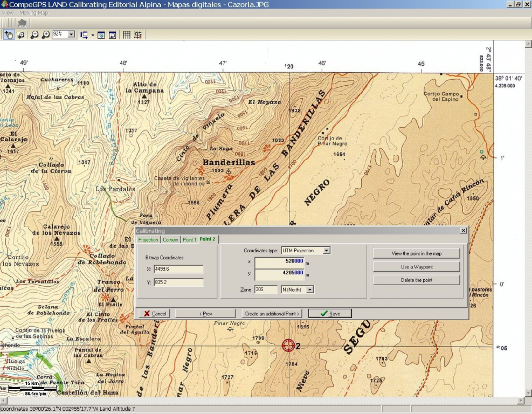
Task: Switch to the Point 1 tab
Action: (x=190, y=239)
